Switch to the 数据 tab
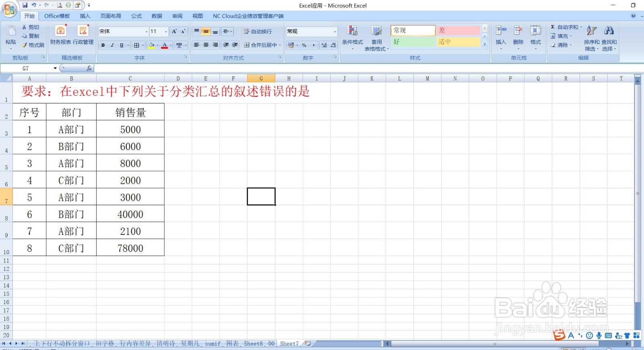 click(157, 16)
